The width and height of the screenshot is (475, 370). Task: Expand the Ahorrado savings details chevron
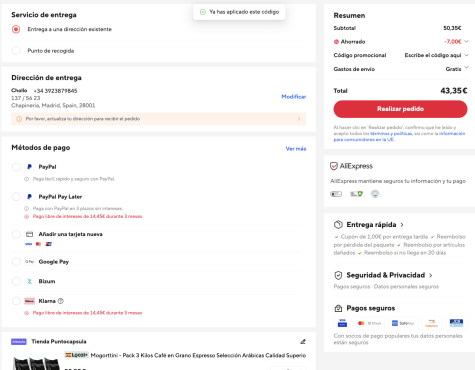[466, 41]
